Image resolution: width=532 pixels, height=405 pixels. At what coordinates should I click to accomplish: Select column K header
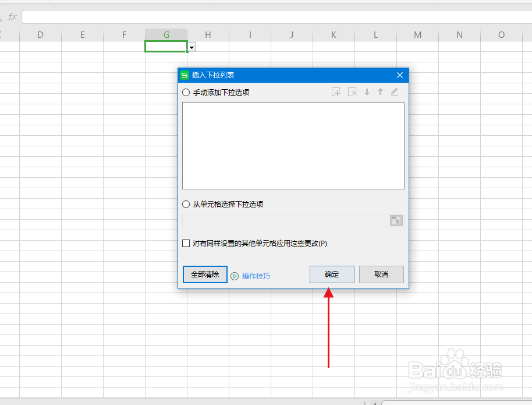click(334, 34)
